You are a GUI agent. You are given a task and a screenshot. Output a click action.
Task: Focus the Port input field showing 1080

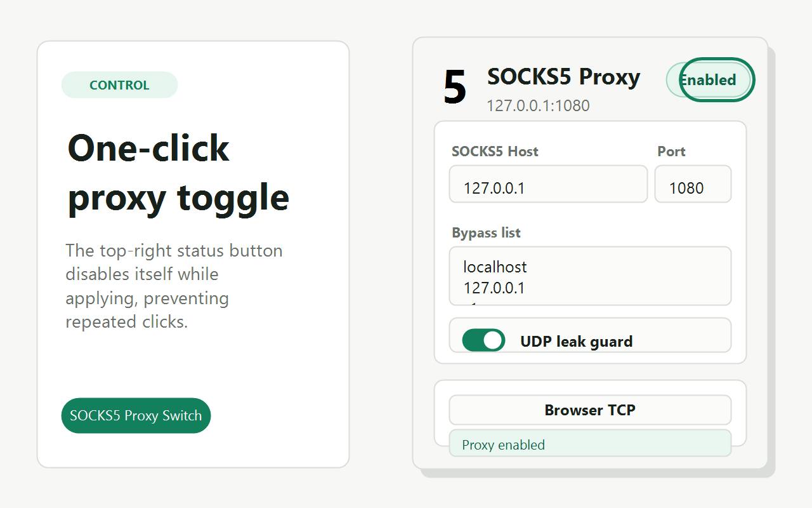pos(693,184)
